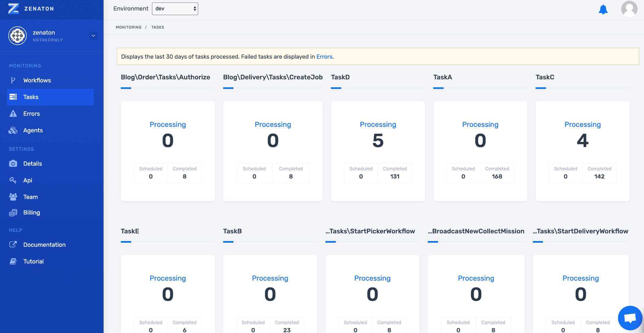This screenshot has width=644, height=333.
Task: Select Tasks in the sidebar
Action: coord(50,97)
